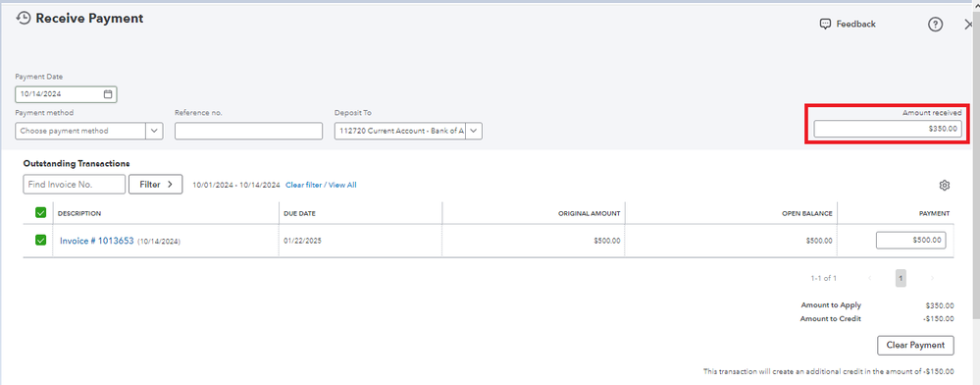Screen dimensions: 980x385
Task: Click the PAYMENT column header
Action: 934,213
